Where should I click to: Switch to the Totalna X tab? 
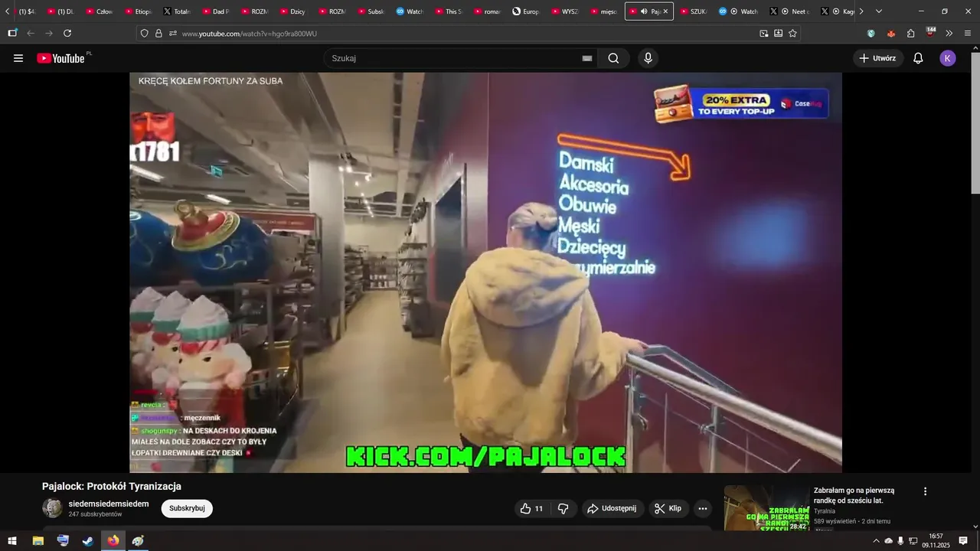177,11
